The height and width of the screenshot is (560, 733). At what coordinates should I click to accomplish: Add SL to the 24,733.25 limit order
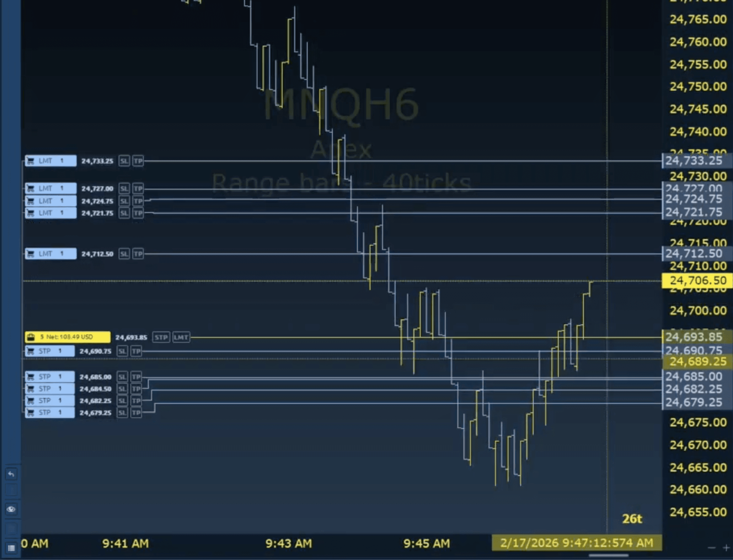point(124,161)
